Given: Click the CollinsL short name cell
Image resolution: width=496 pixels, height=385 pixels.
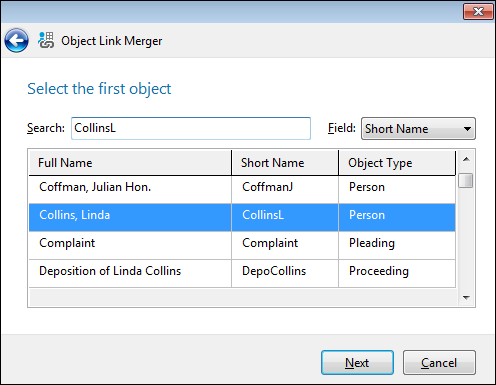Looking at the screenshot, I should (x=285, y=217).
